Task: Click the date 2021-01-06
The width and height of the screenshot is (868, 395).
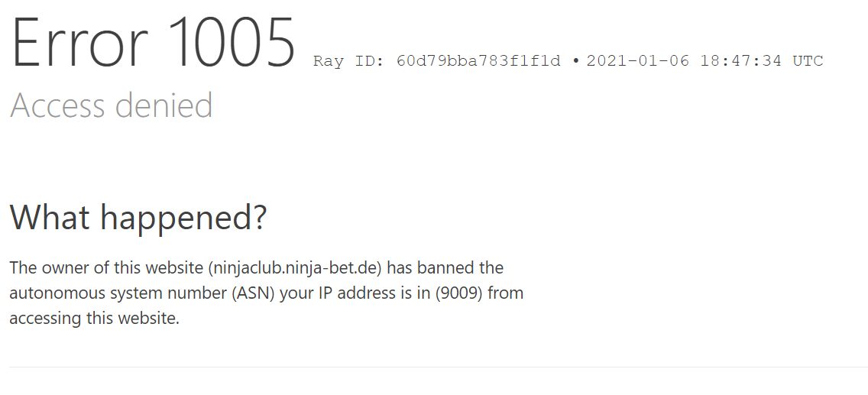Action: [x=638, y=60]
